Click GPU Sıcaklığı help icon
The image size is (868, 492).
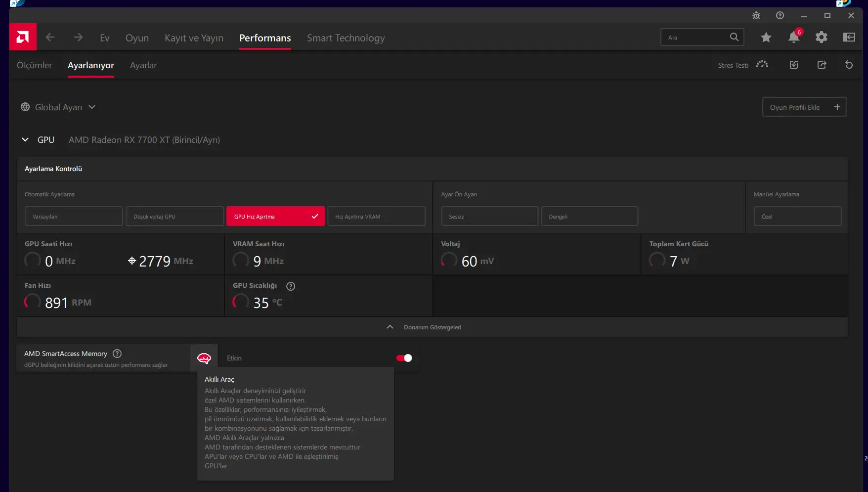tap(291, 286)
